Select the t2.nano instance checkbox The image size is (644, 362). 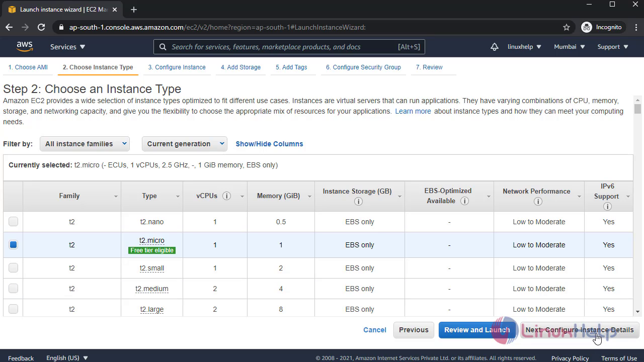pyautogui.click(x=14, y=221)
